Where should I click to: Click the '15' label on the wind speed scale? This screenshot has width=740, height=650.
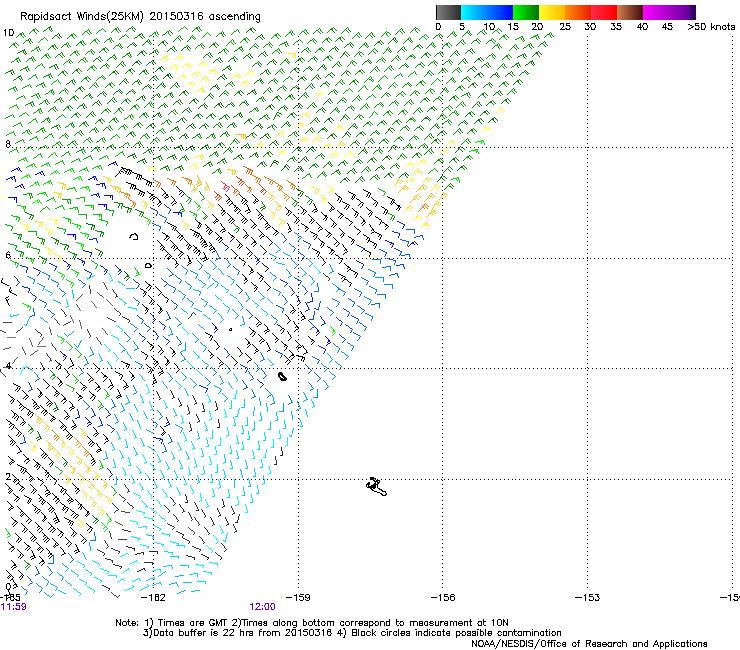point(513,27)
